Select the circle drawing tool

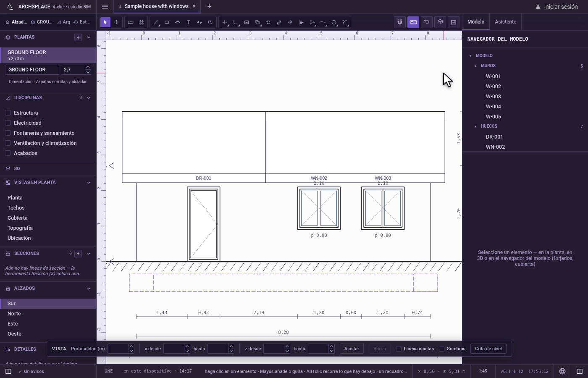pos(334,22)
